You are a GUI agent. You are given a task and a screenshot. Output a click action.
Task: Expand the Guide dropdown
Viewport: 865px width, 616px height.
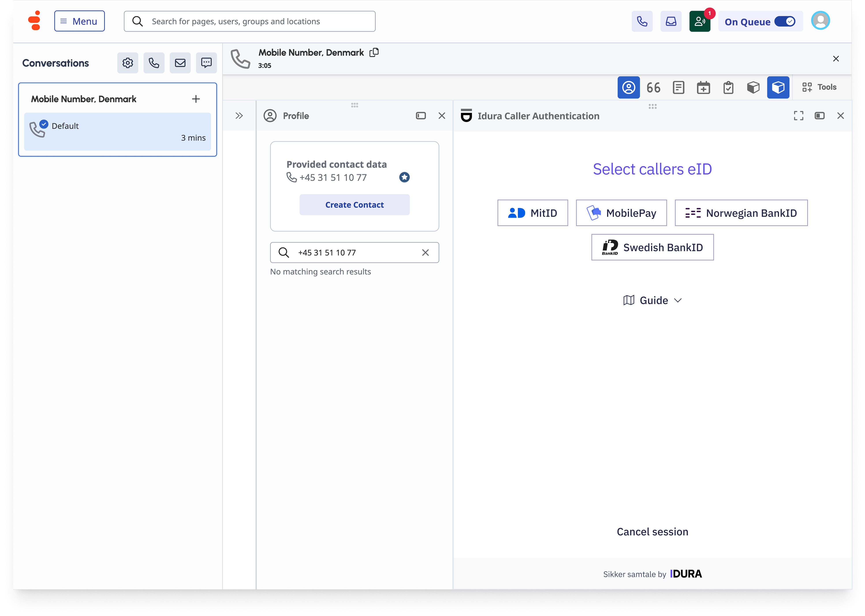(x=652, y=301)
